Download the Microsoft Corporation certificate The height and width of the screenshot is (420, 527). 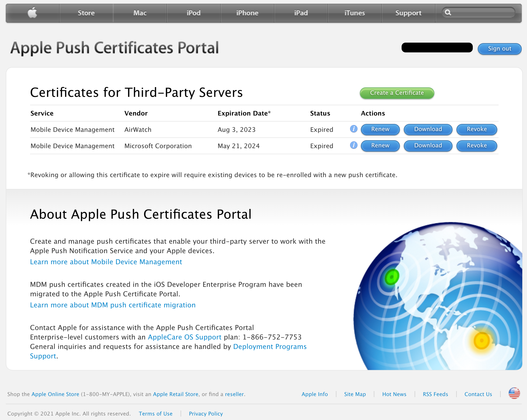(x=428, y=146)
